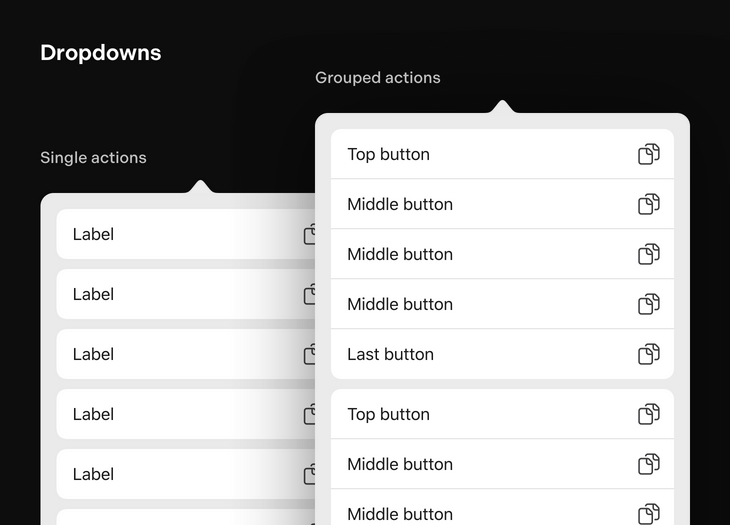This screenshot has width=730, height=525.
Task: Select Top button in the first grouped section
Action: [389, 154]
